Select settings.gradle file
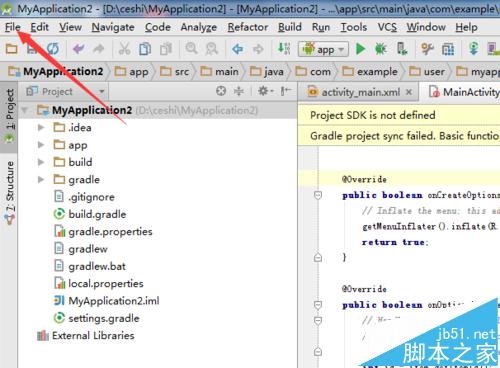 tap(96, 318)
